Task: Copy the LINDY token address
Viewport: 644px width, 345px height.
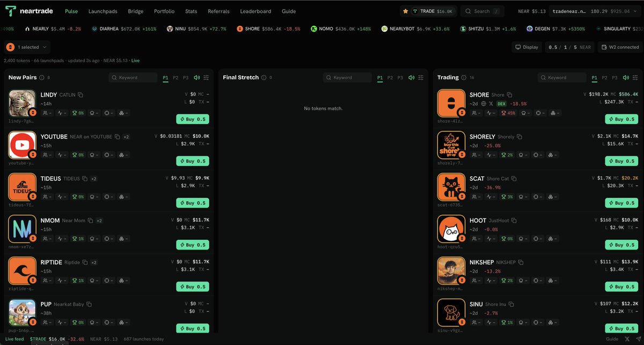Action: tap(80, 95)
